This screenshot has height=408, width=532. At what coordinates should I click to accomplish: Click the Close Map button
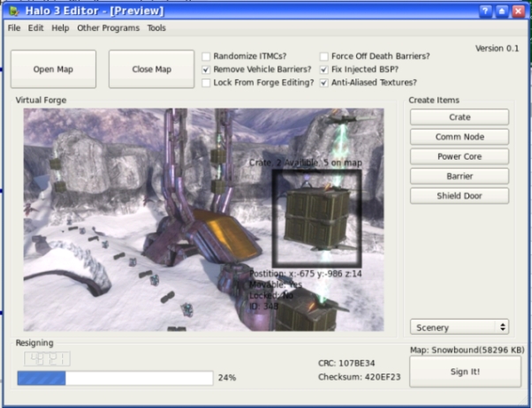pyautogui.click(x=151, y=69)
